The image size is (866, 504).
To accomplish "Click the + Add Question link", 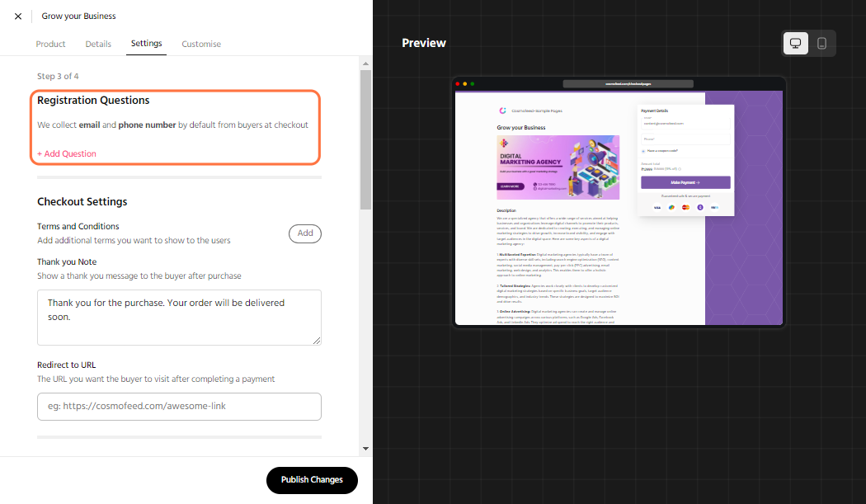I will [x=67, y=153].
